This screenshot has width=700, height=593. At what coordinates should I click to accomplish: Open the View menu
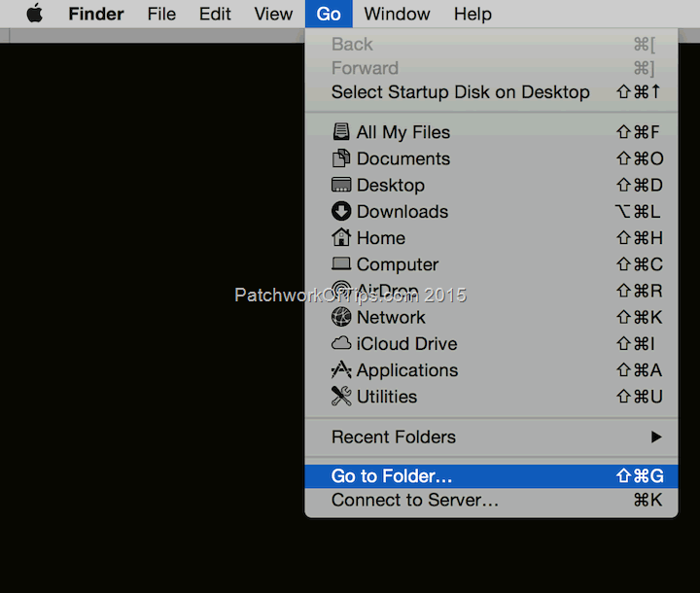pos(273,14)
